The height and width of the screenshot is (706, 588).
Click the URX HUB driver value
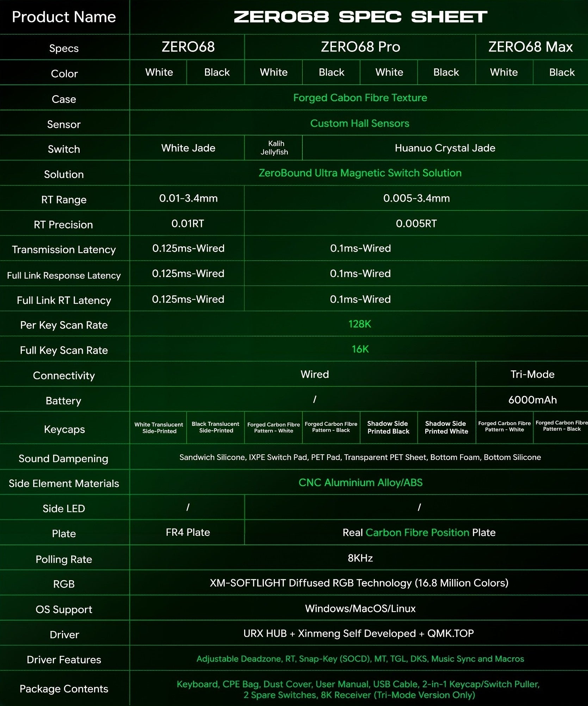[358, 633]
